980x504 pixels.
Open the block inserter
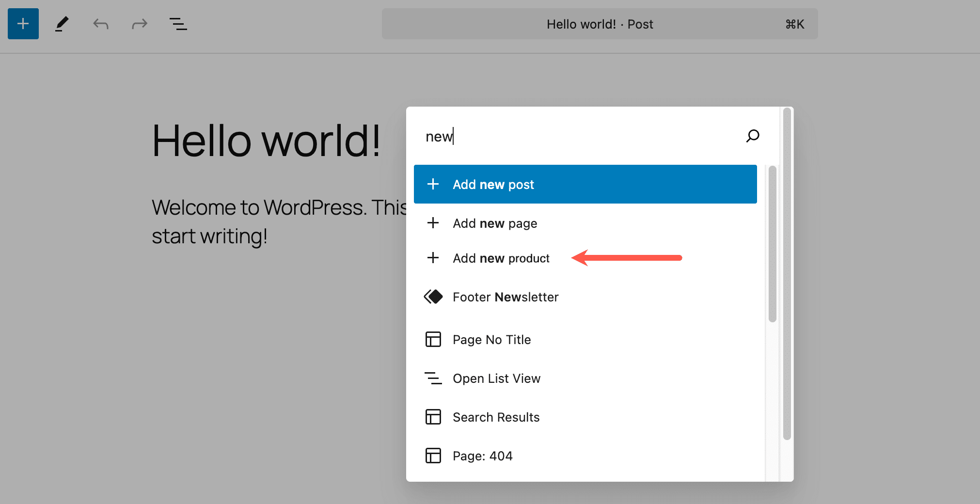[x=23, y=24]
